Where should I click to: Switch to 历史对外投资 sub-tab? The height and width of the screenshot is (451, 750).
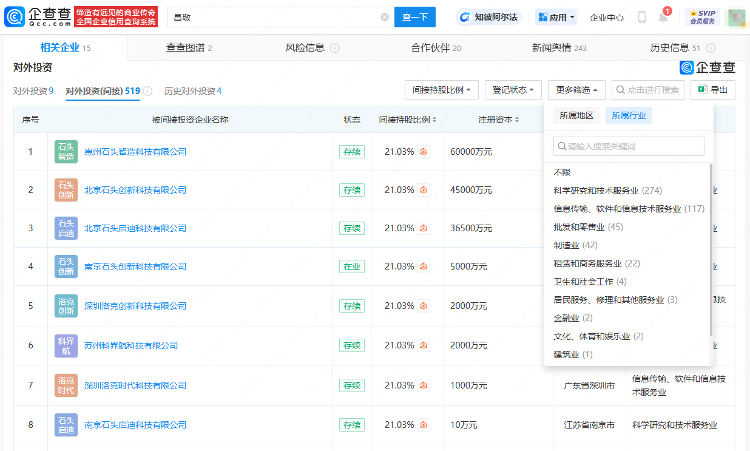click(192, 91)
